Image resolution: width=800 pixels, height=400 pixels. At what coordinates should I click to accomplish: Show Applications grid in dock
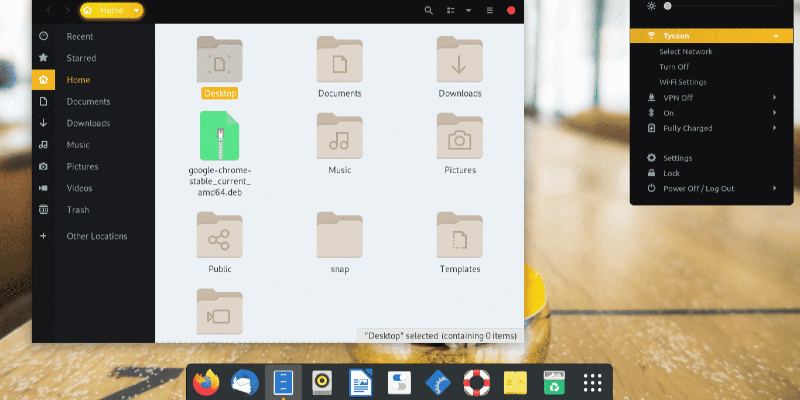tap(593, 382)
